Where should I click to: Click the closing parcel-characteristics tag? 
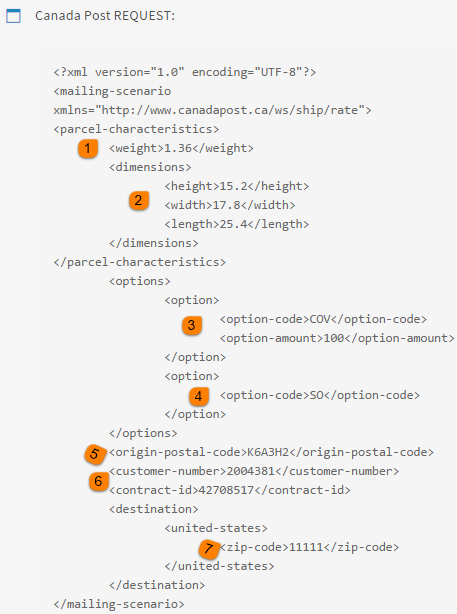[140, 262]
